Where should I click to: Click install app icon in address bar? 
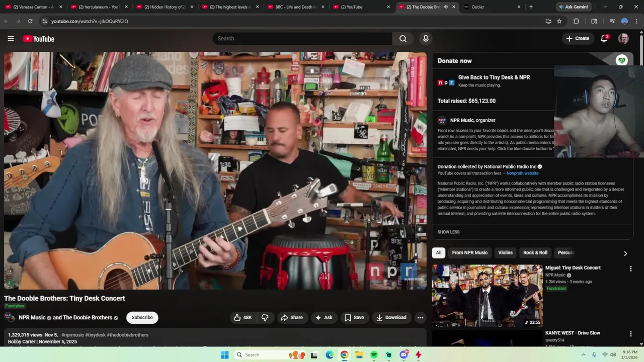pos(548,21)
